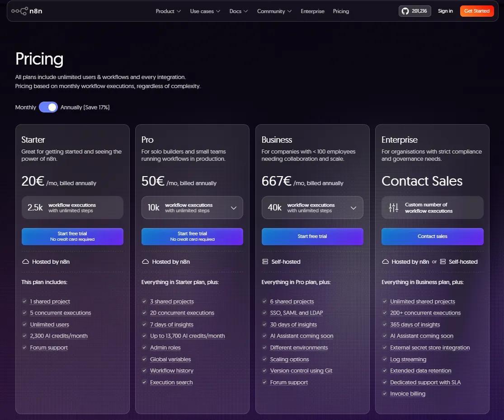
Task: Click Forum support in Business plan
Action: pyautogui.click(x=289, y=382)
